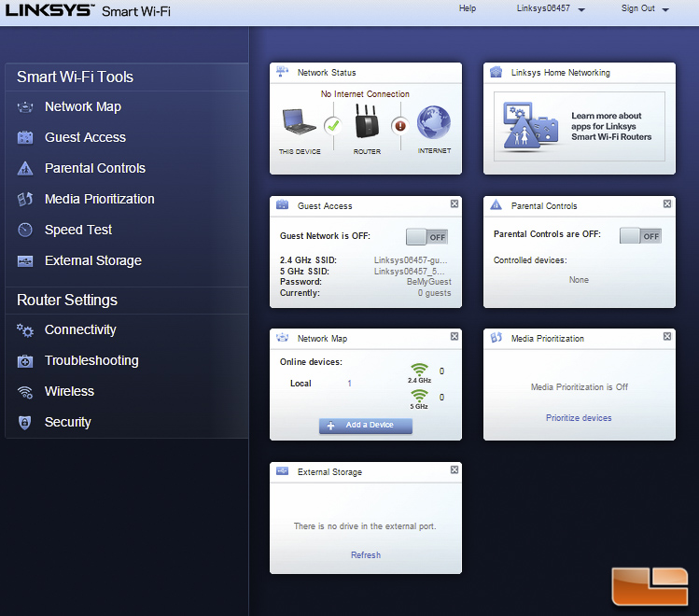Click the Network Map widget header icon
The image size is (699, 616).
282,338
